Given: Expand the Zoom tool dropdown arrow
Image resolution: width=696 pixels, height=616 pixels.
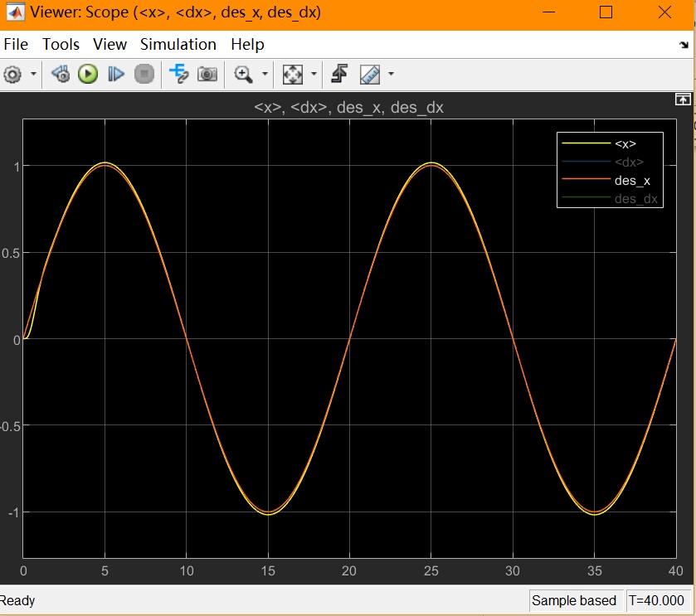Looking at the screenshot, I should [x=265, y=74].
